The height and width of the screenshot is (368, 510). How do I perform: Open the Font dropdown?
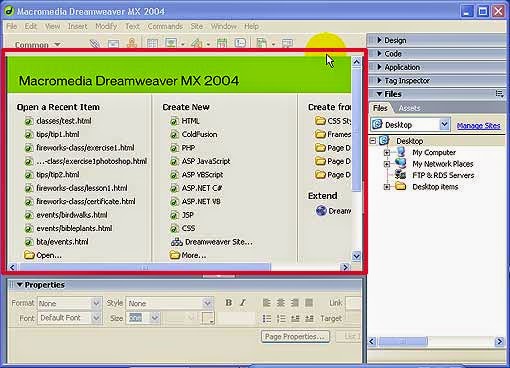(x=96, y=318)
